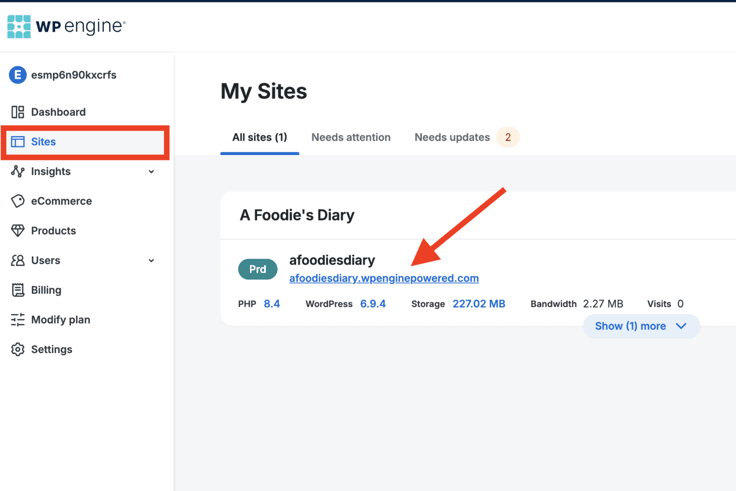Click the Users people icon
736x491 pixels.
pos(18,261)
